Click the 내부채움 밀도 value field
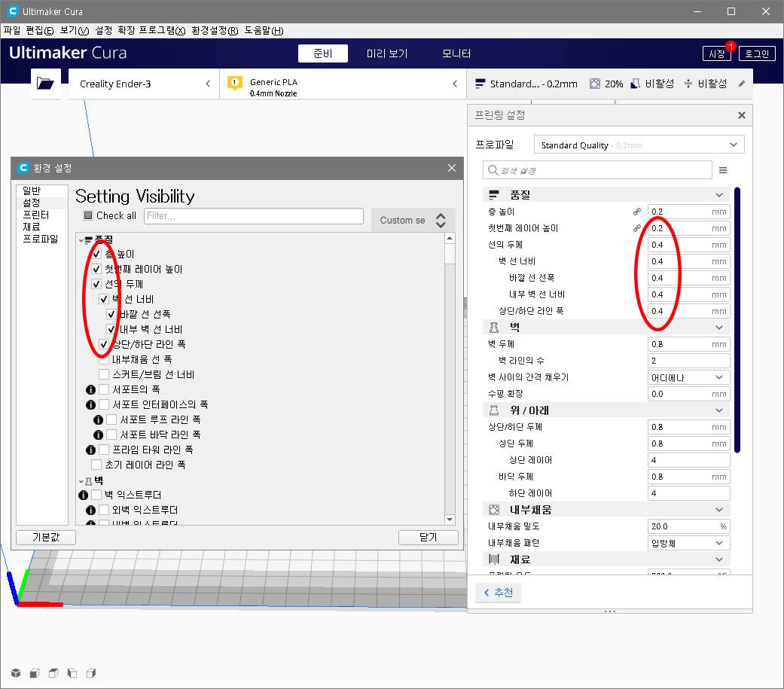This screenshot has height=689, width=784. tap(688, 526)
